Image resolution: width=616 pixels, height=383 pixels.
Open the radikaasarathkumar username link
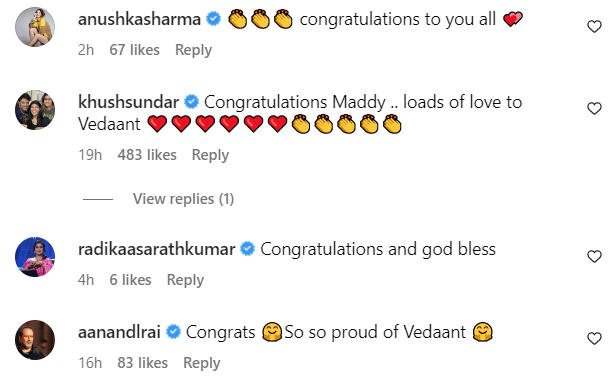[156, 249]
